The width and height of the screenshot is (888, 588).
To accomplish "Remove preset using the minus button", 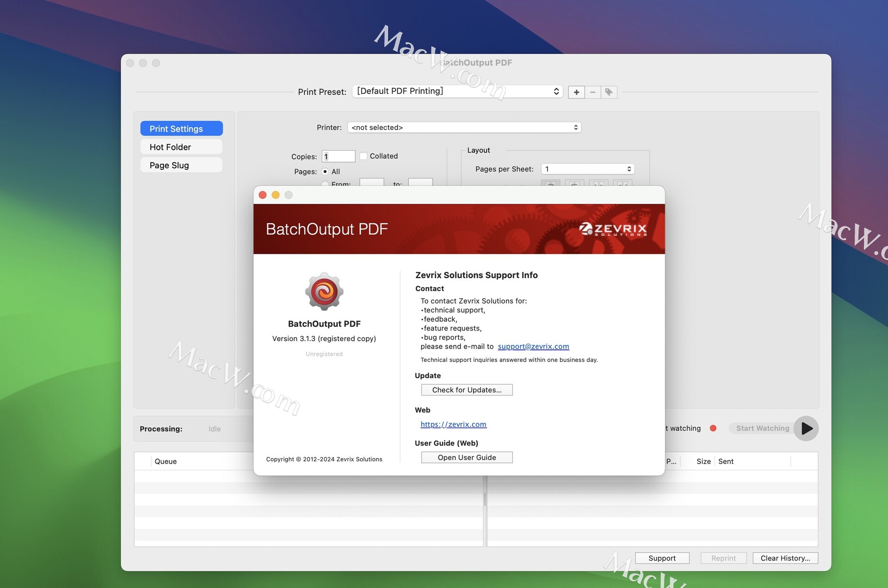I will point(592,92).
